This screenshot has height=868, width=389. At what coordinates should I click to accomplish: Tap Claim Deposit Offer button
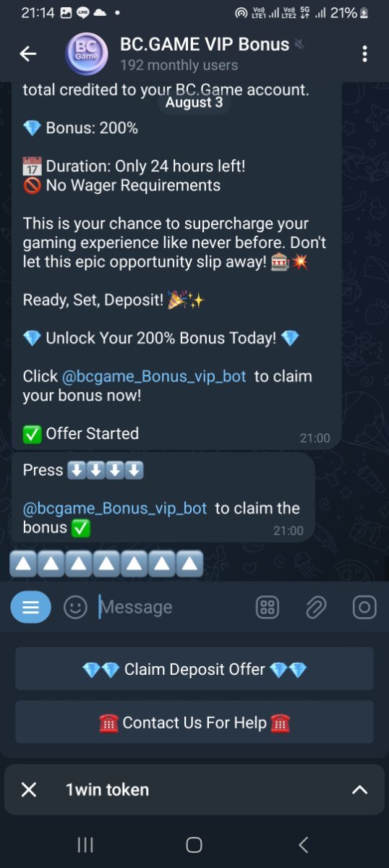pos(194,669)
